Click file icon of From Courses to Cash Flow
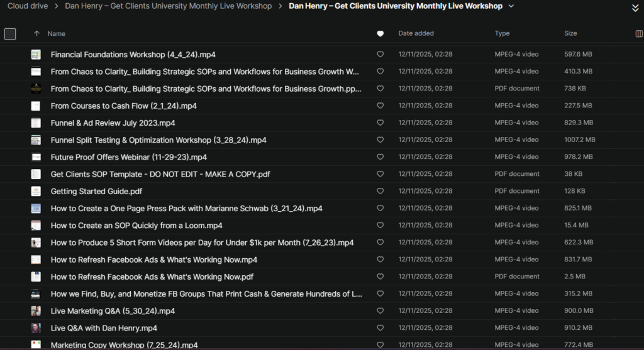Image resolution: width=644 pixels, height=350 pixels. (x=36, y=106)
